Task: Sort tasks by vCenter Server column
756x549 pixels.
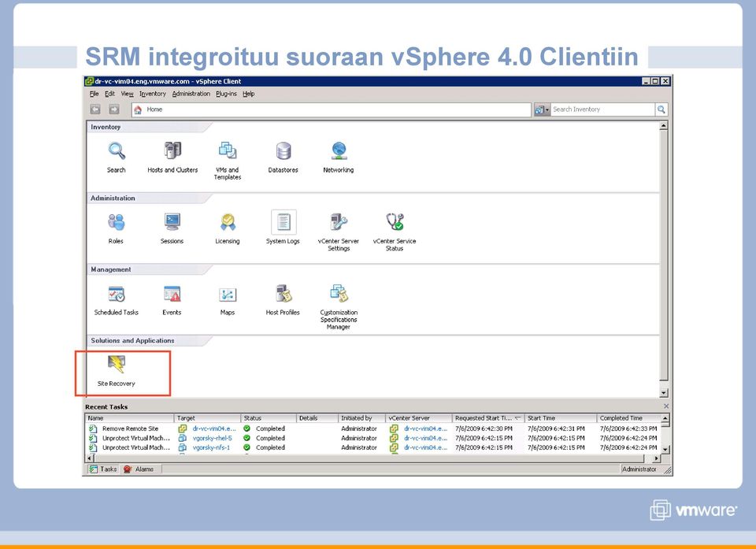Action: 419,418
